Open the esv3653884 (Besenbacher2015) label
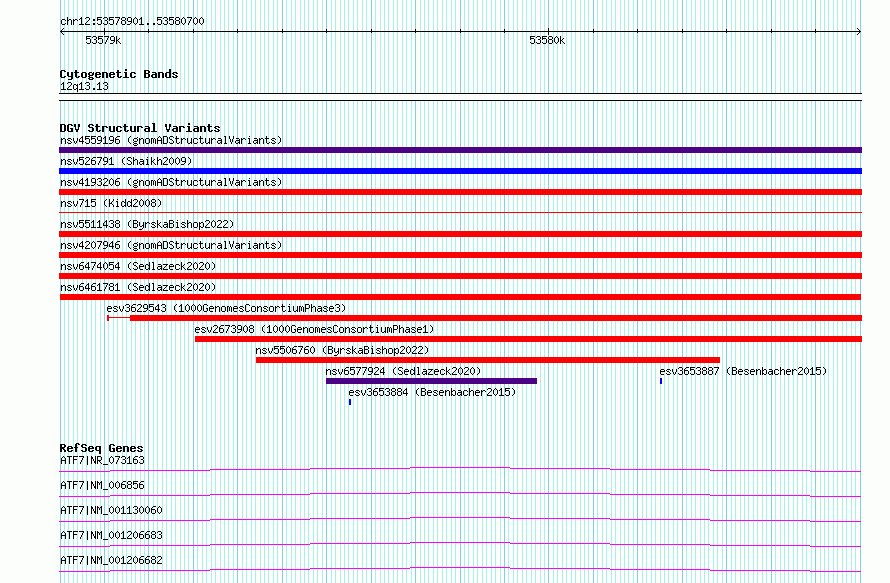 point(432,392)
